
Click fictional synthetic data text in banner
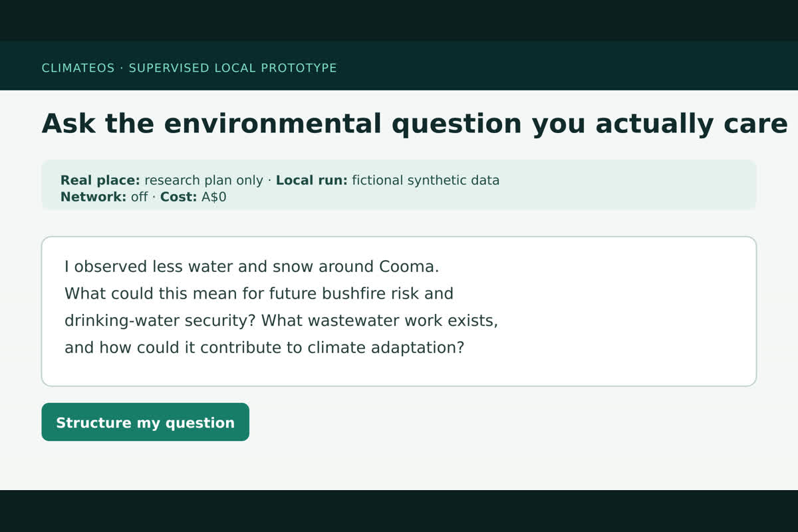(426, 180)
